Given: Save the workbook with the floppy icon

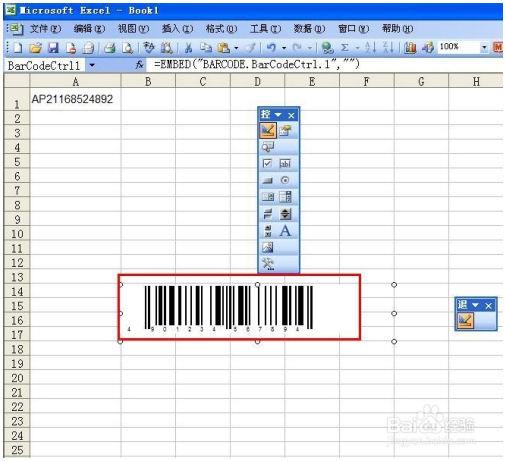Looking at the screenshot, I should click(53, 48).
